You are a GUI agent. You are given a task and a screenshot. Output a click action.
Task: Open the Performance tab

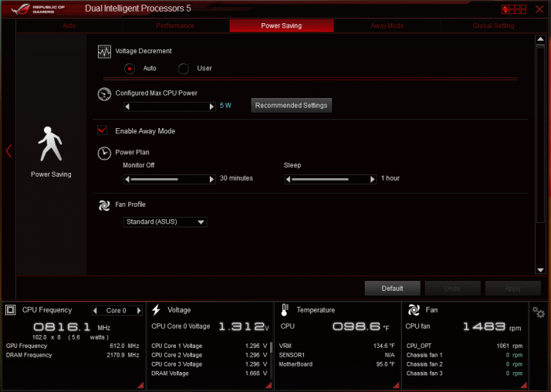[x=175, y=25]
